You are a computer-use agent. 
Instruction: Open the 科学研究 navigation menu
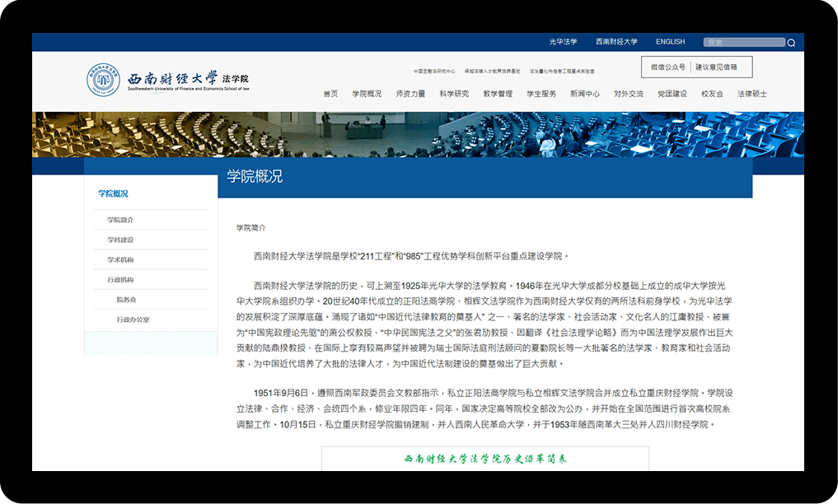(x=454, y=94)
